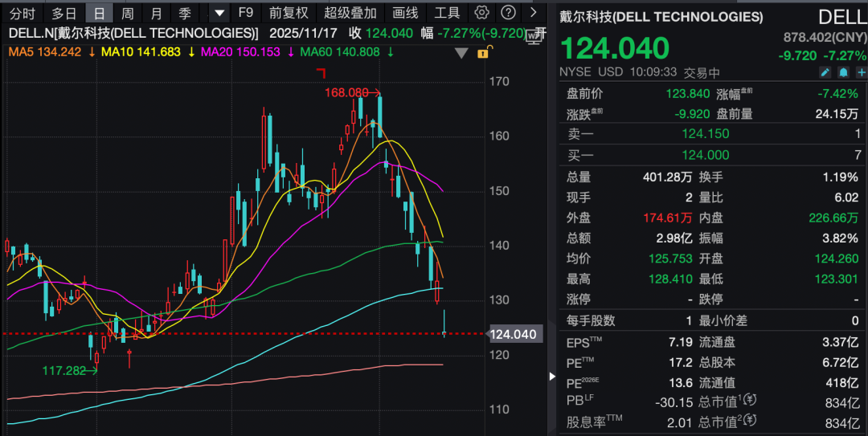Screen dimensions: 868x436
Task: Open the period dropdown arrow after 季
Action: point(219,13)
